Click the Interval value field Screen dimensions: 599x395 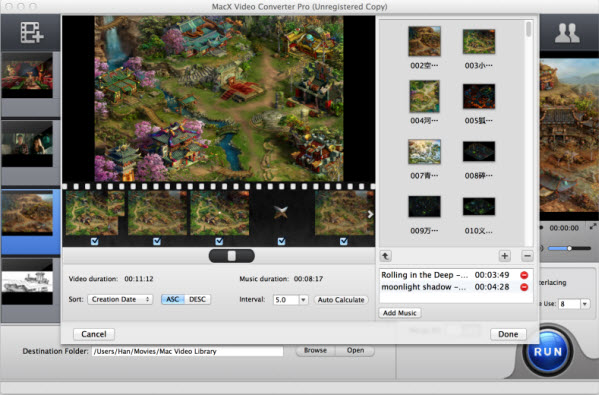pyautogui.click(x=286, y=300)
